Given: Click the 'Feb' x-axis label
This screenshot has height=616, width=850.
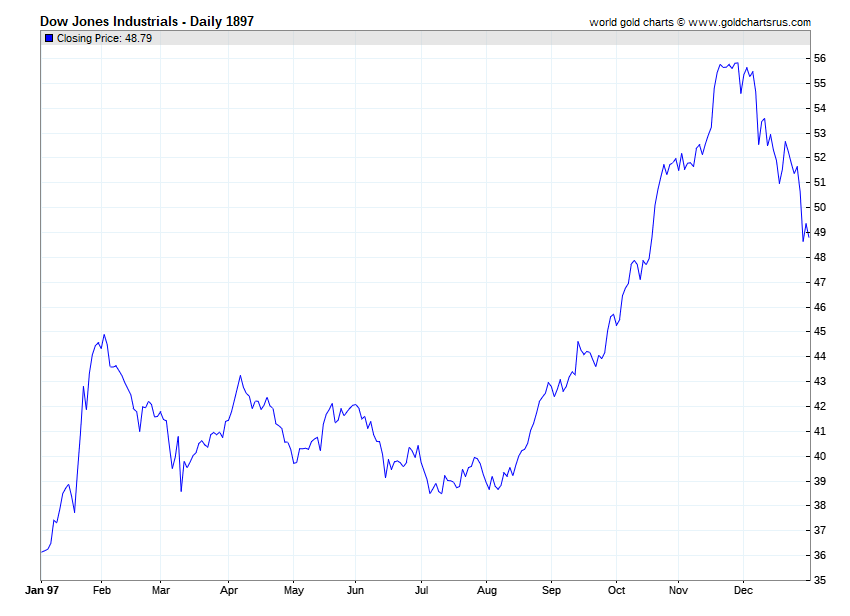Looking at the screenshot, I should click(102, 590).
